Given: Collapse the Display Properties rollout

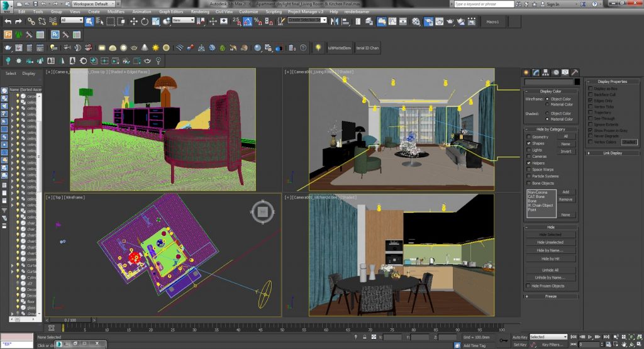Looking at the screenshot, I should (613, 81).
